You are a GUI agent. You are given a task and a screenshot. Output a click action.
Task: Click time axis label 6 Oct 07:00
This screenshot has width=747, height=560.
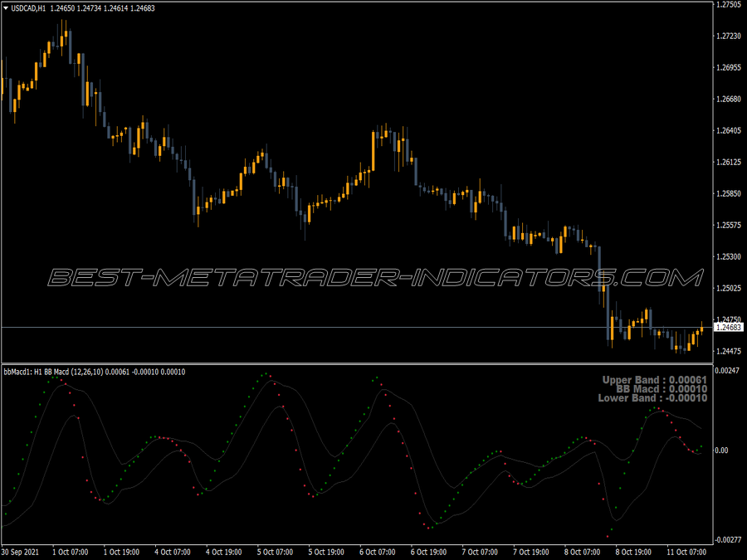pyautogui.click(x=378, y=552)
